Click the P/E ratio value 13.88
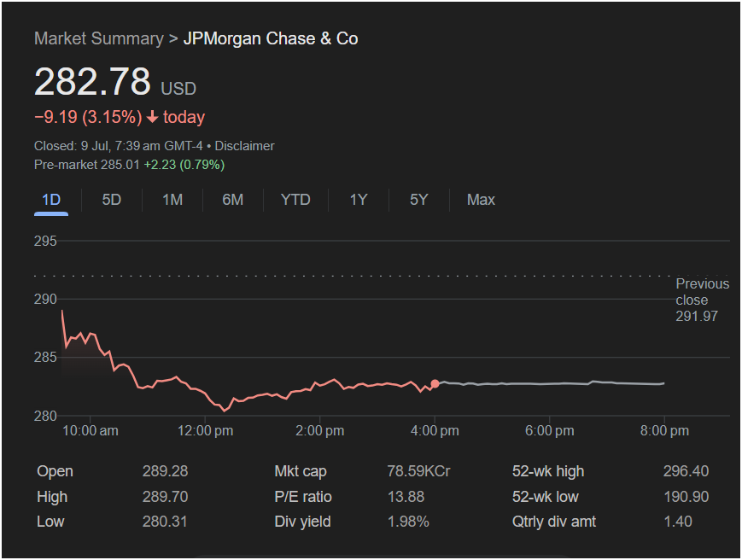This screenshot has height=560, width=742. point(406,497)
